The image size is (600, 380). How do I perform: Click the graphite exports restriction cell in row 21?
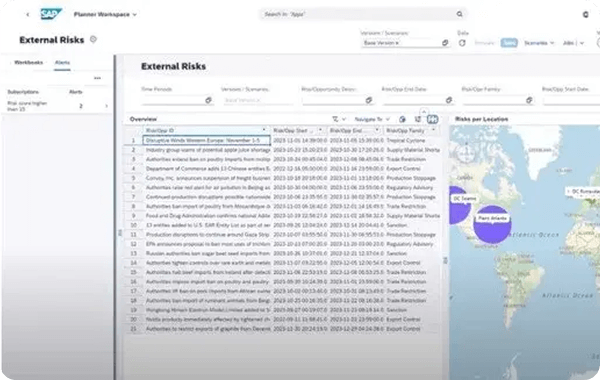click(207, 329)
